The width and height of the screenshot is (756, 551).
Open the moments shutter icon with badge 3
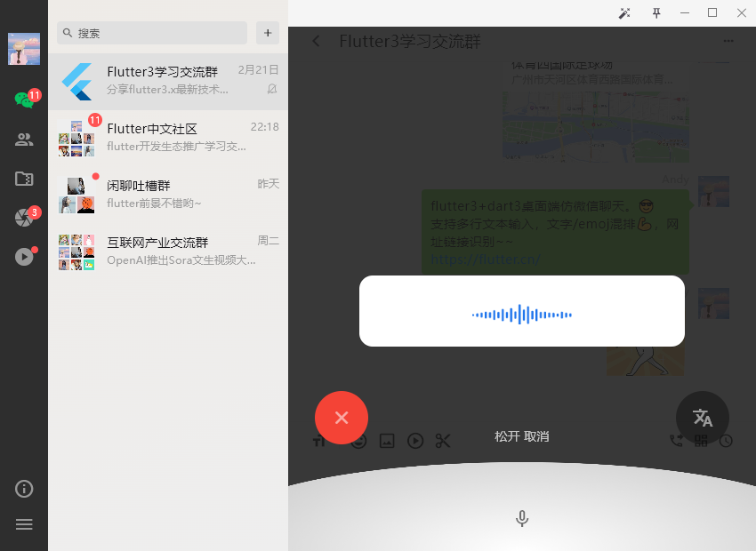point(24,217)
